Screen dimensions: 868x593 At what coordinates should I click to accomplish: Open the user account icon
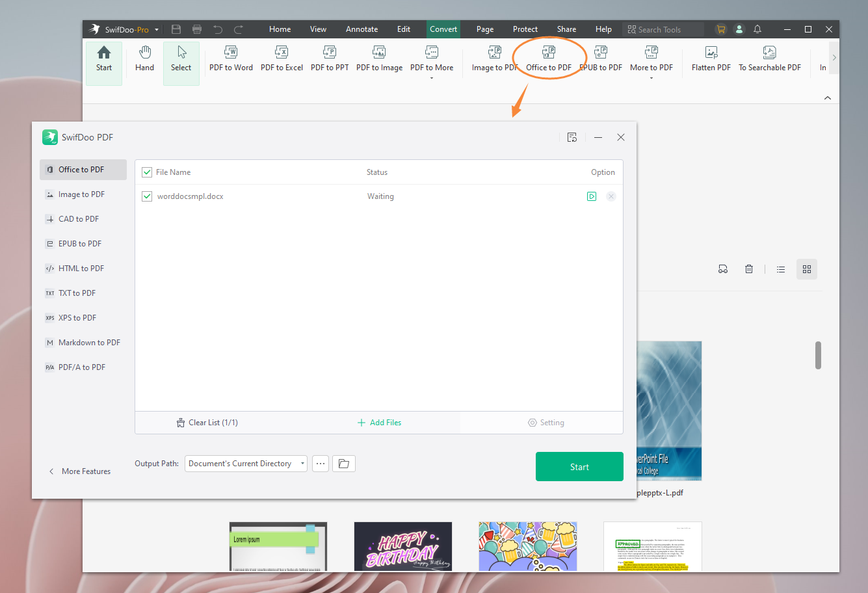pos(739,29)
